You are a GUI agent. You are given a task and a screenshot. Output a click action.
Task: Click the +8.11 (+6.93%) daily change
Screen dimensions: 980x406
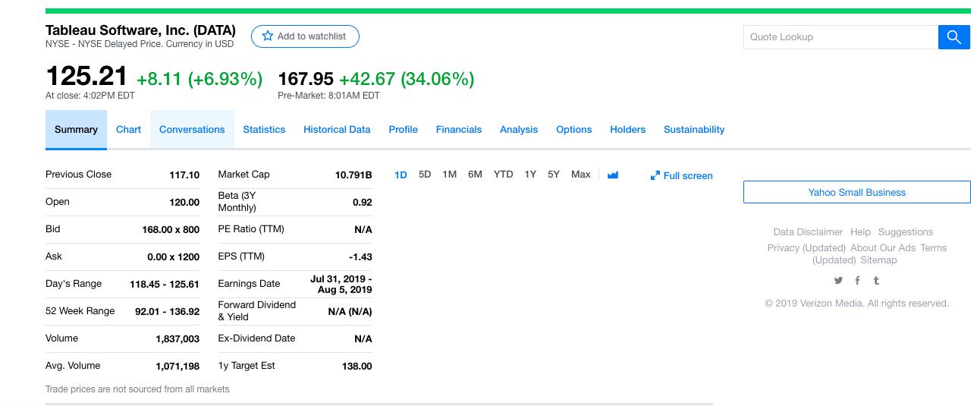(199, 79)
